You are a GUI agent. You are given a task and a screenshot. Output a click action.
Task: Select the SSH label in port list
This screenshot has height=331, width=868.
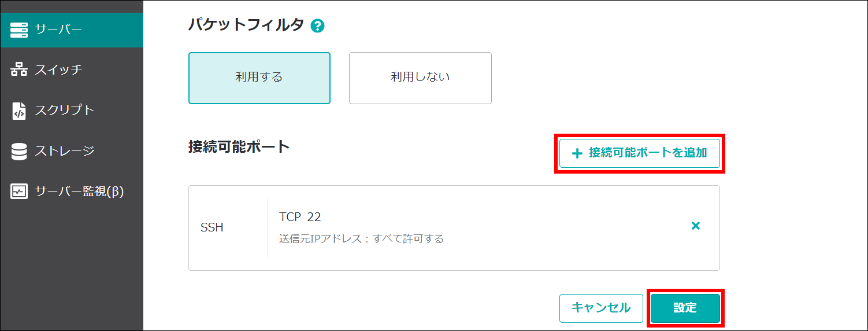(x=212, y=227)
